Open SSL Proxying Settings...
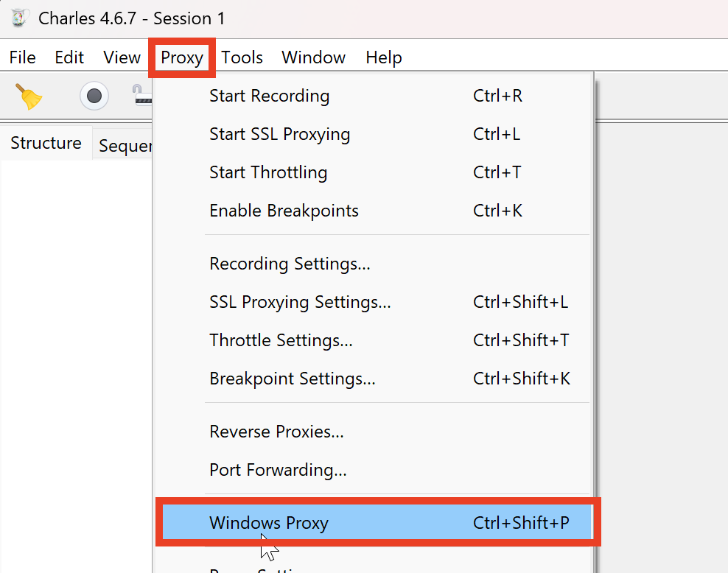The image size is (728, 573). click(x=374, y=302)
